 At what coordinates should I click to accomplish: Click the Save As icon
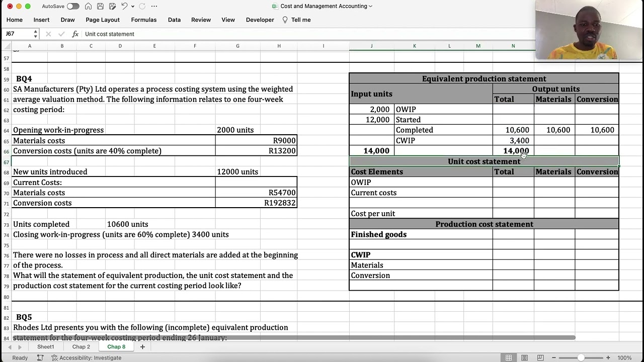112,6
